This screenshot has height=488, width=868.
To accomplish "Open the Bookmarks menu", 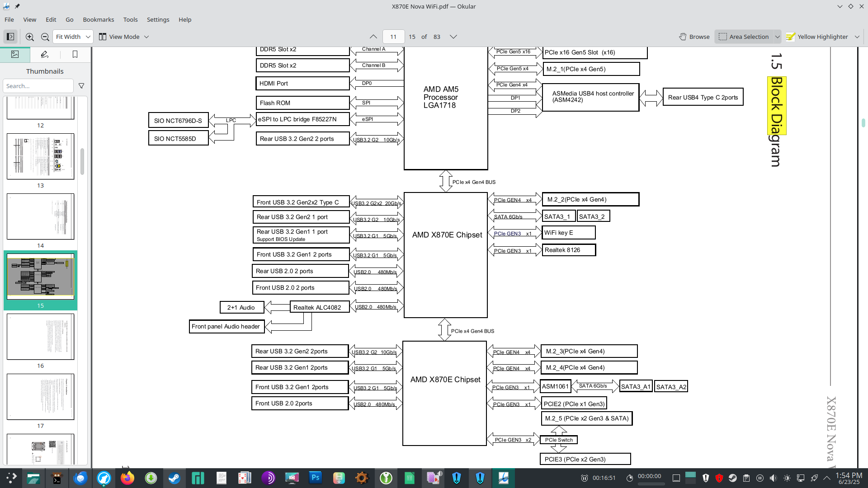I will click(98, 19).
